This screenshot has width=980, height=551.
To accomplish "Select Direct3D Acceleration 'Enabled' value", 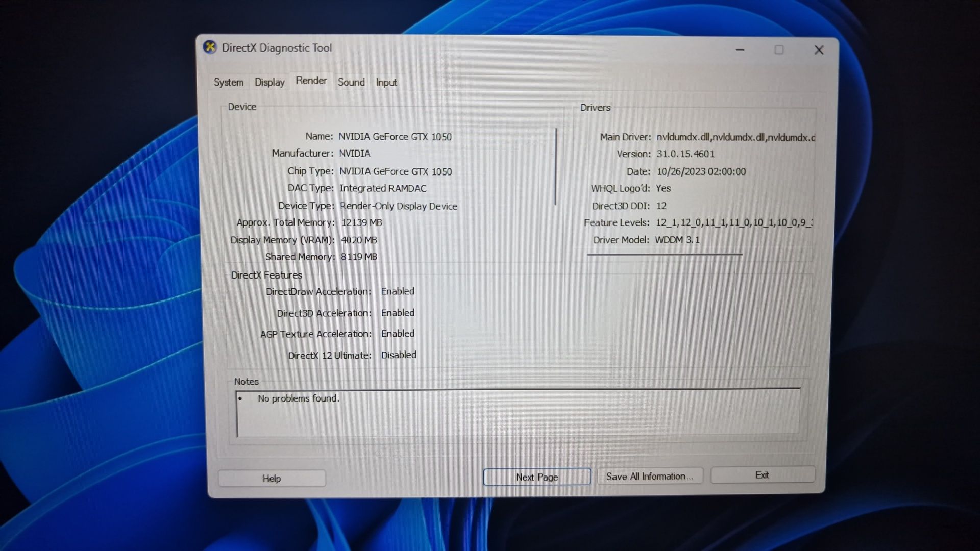I will coord(398,313).
